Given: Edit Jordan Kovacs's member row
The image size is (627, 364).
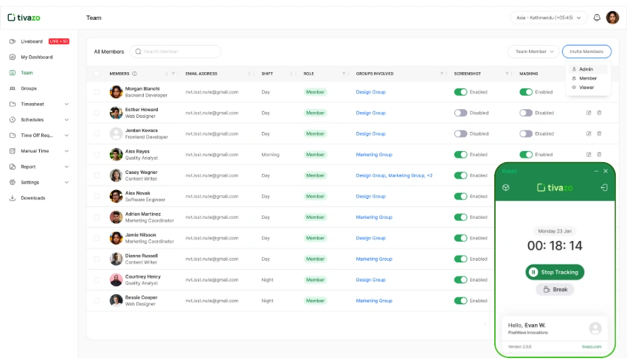Looking at the screenshot, I should (589, 134).
